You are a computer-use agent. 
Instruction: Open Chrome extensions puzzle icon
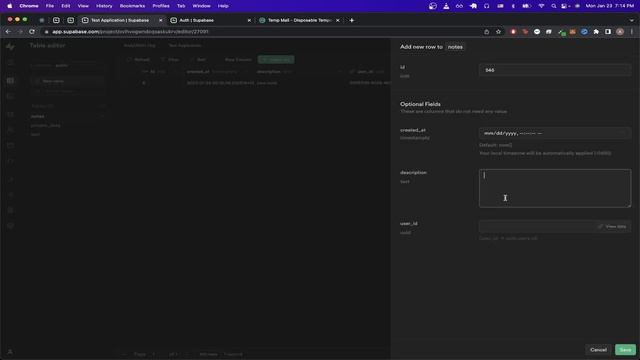click(596, 31)
